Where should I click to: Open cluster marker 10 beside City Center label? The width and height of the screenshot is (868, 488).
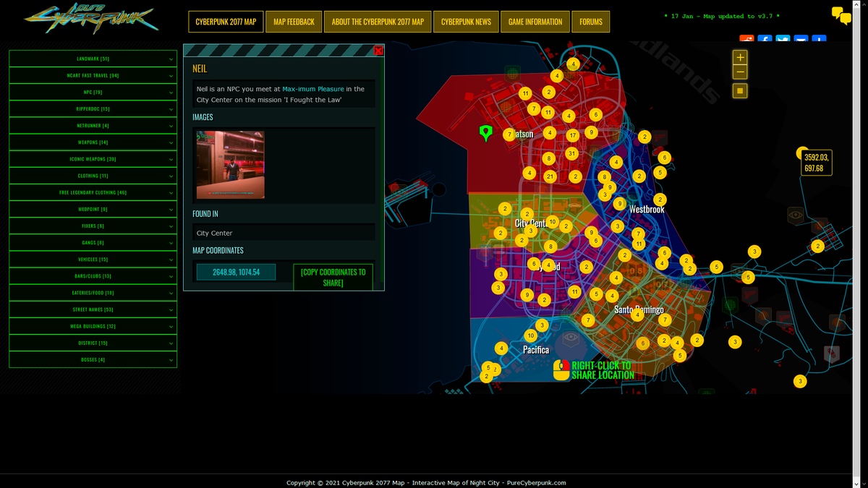click(x=553, y=222)
